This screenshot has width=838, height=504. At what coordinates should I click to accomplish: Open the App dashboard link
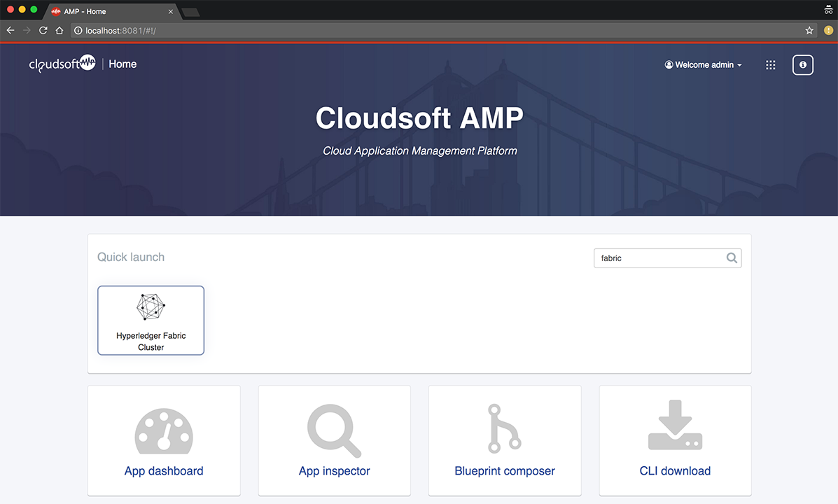[x=164, y=471]
